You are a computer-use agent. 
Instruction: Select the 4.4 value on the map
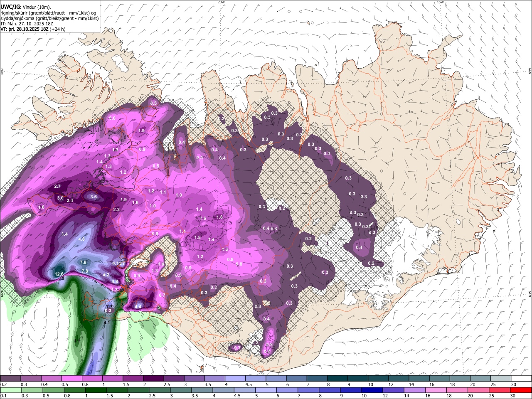138,307
